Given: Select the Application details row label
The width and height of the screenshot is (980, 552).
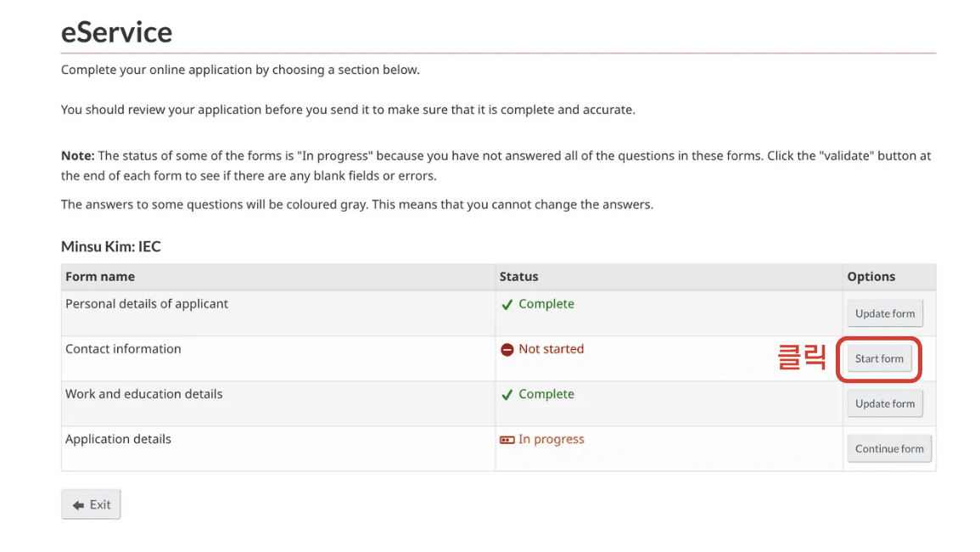Looking at the screenshot, I should pos(118,439).
